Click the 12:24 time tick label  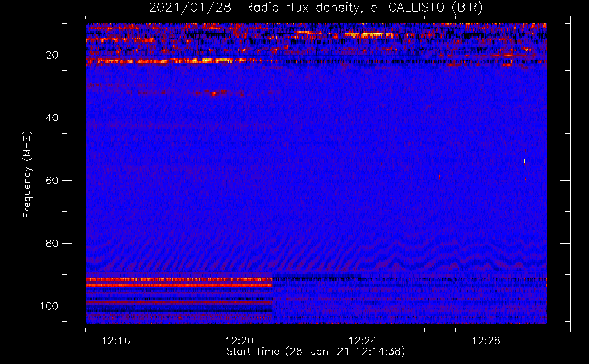click(363, 341)
